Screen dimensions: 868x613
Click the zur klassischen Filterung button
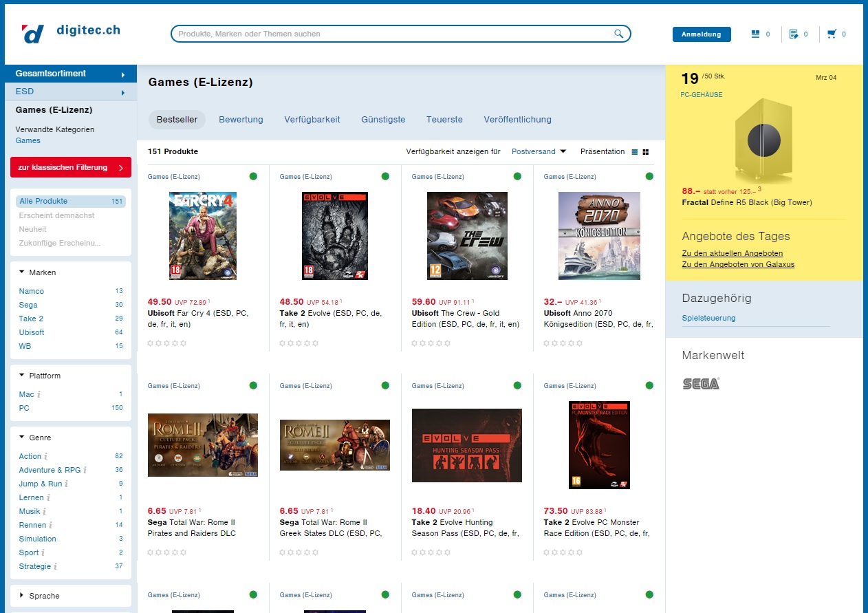tap(70, 167)
